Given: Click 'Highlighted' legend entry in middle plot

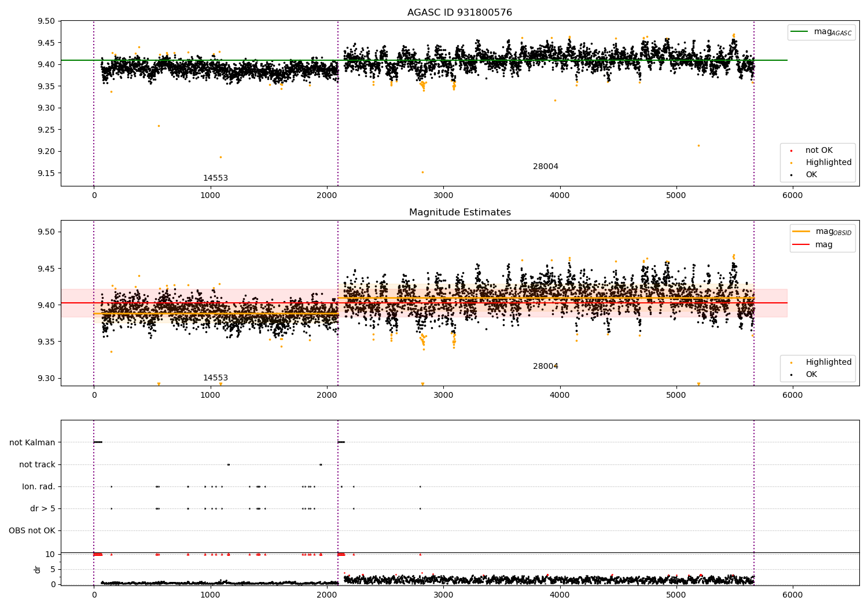Looking at the screenshot, I should (821, 362).
